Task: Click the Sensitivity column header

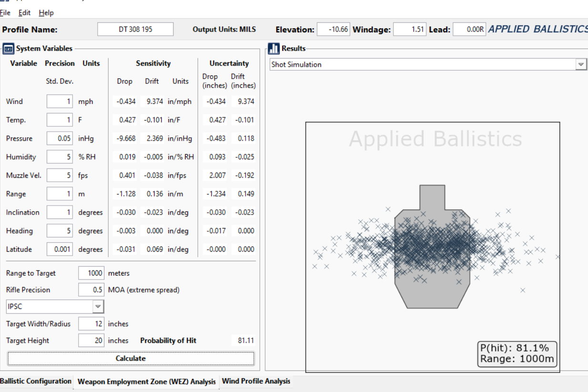Action: (x=153, y=63)
